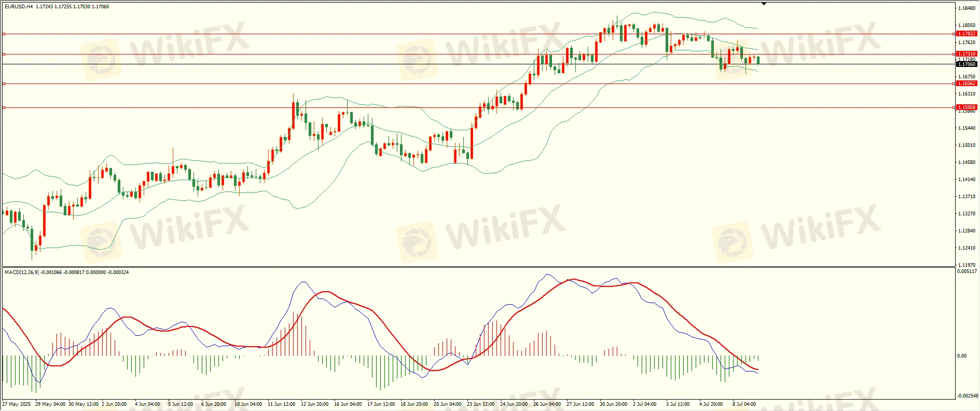Click the 10 Jun 04:00 time label
This screenshot has height=411, width=980.
[x=249, y=404]
